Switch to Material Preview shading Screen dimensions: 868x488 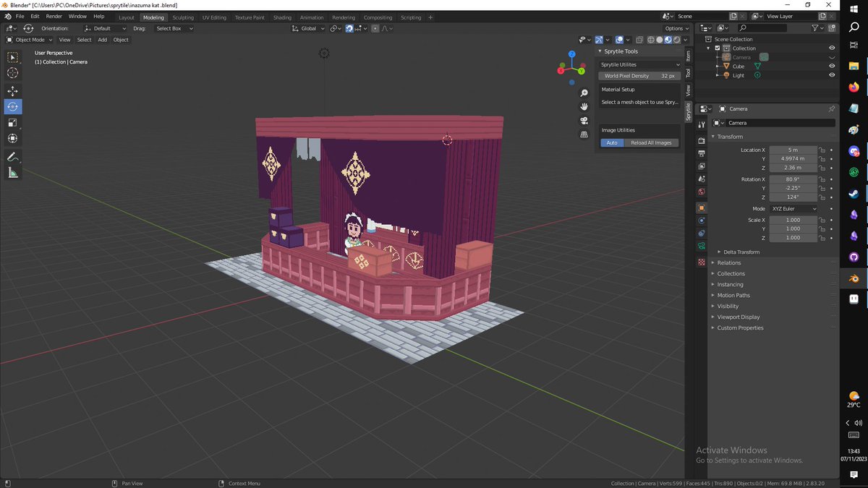[x=668, y=40]
